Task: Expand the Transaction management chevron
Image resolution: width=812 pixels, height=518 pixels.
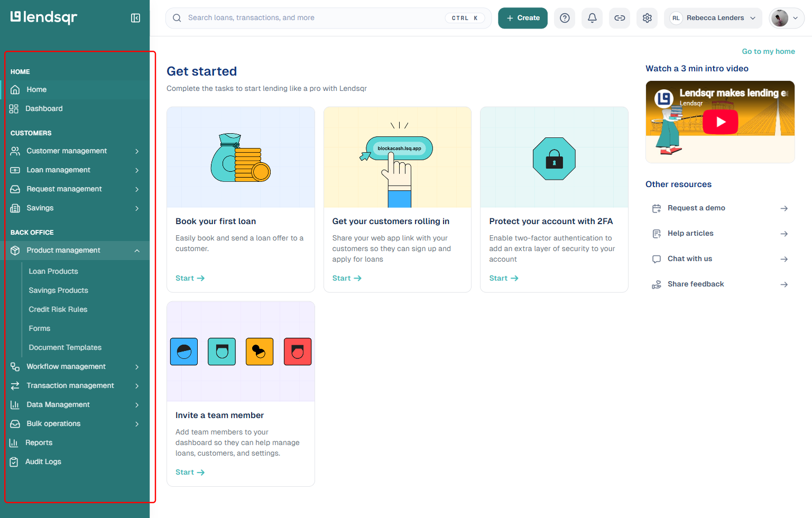Action: [137, 386]
